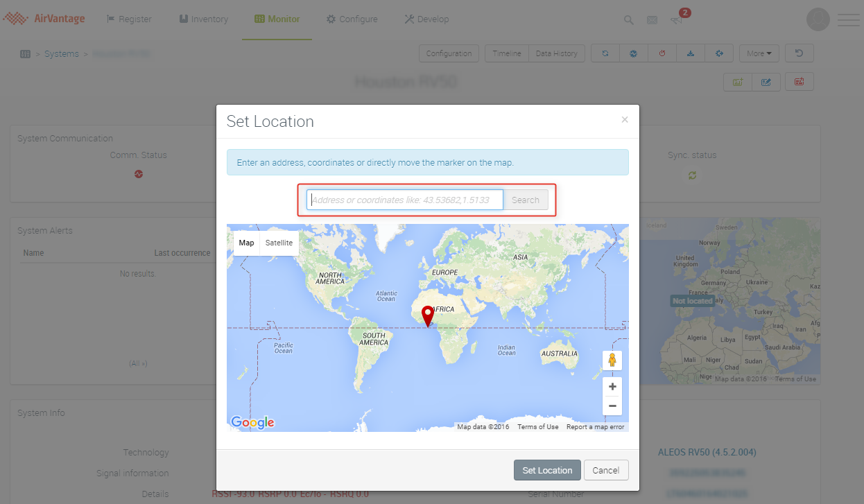864x504 pixels.
Task: Confirm with the Set Location button
Action: 546,470
